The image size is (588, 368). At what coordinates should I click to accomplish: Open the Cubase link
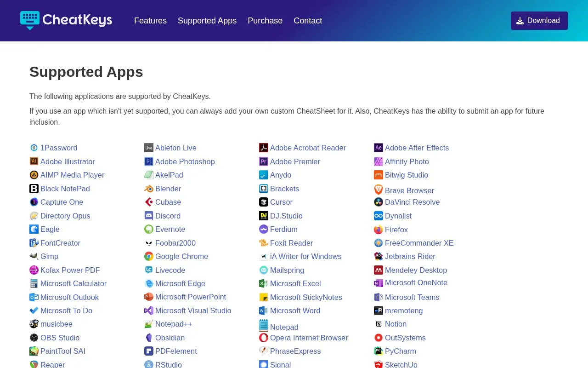pos(168,202)
